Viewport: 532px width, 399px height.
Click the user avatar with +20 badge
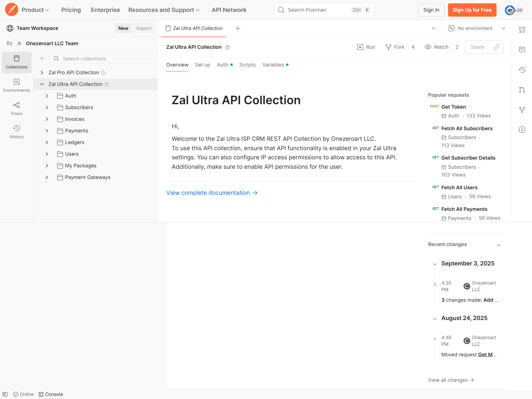[x=513, y=10]
